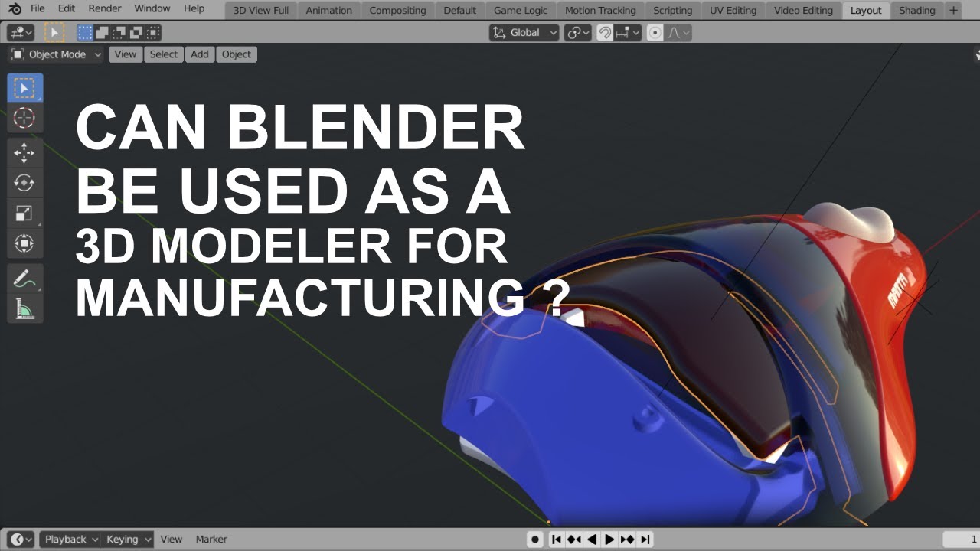Click the active tool arrow icon in header

tap(54, 33)
